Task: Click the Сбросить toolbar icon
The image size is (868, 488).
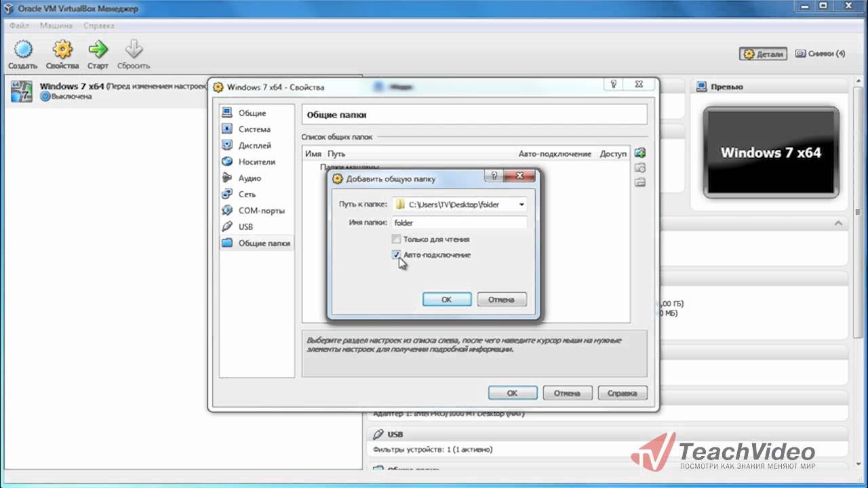Action: point(134,49)
